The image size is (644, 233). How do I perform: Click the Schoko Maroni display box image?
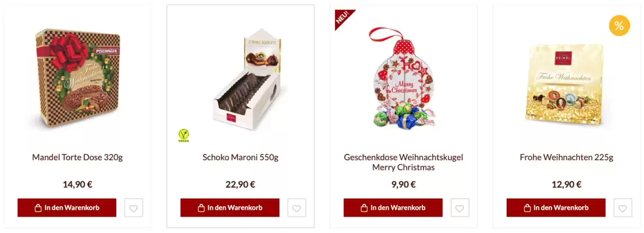point(247,79)
